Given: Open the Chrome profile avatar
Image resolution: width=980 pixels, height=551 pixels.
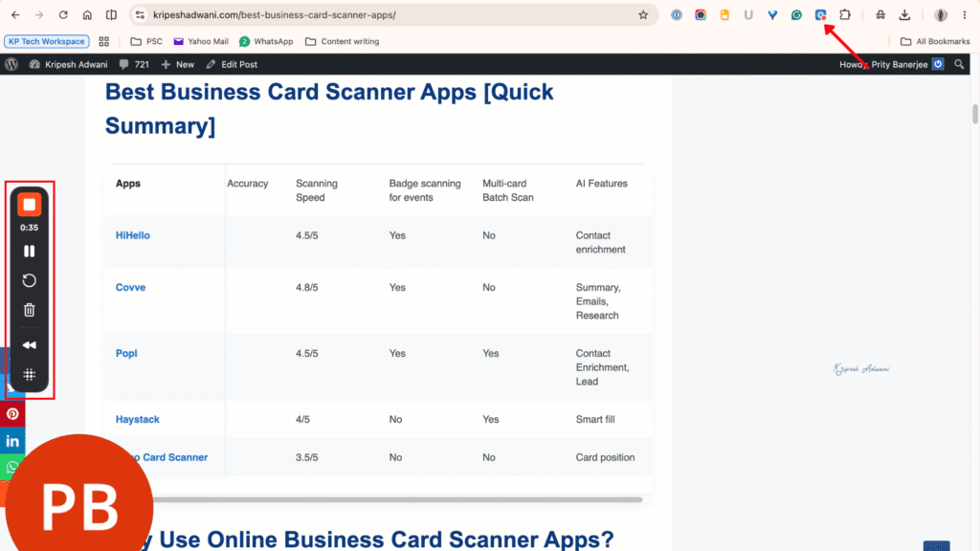Looking at the screenshot, I should click(x=941, y=15).
